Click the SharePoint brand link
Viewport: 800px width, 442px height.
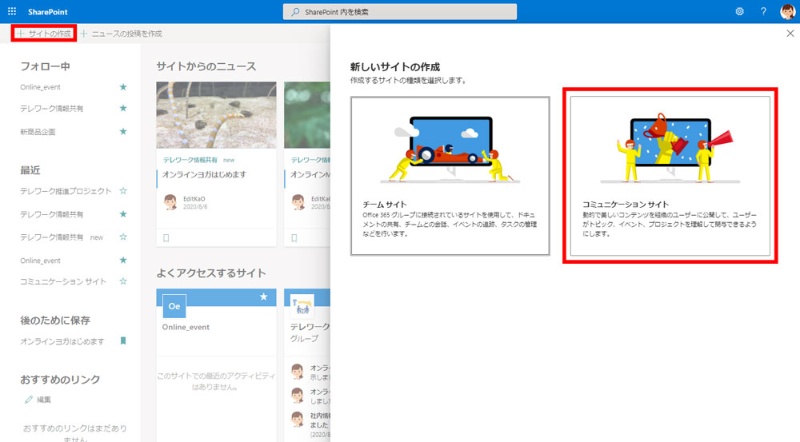47,12
